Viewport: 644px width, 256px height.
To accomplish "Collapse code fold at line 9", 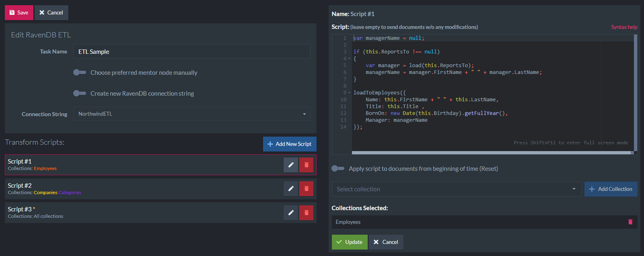I will pyautogui.click(x=349, y=93).
